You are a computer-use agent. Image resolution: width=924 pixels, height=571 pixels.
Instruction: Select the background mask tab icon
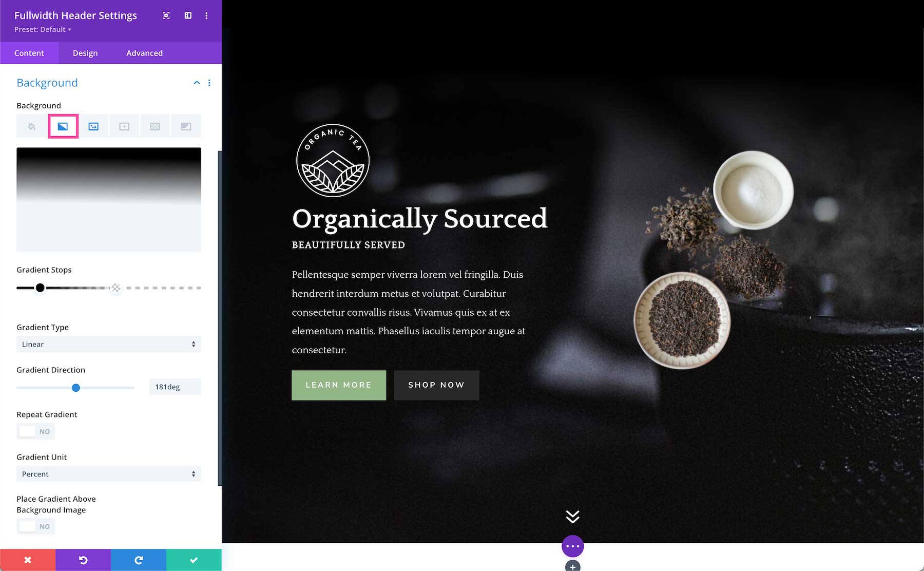(186, 126)
